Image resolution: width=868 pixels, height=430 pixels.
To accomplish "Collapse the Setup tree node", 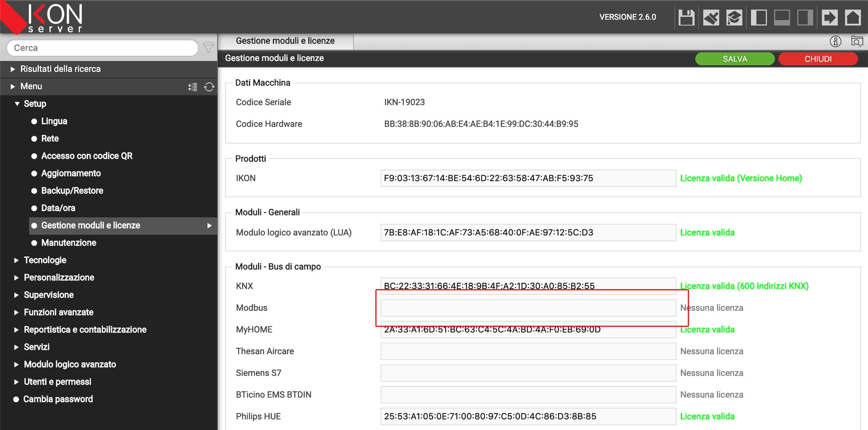I will coord(17,104).
